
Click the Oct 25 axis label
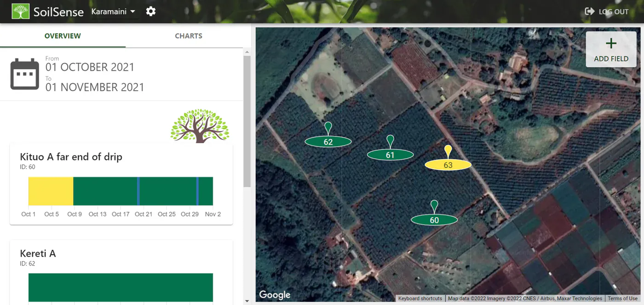click(x=167, y=214)
